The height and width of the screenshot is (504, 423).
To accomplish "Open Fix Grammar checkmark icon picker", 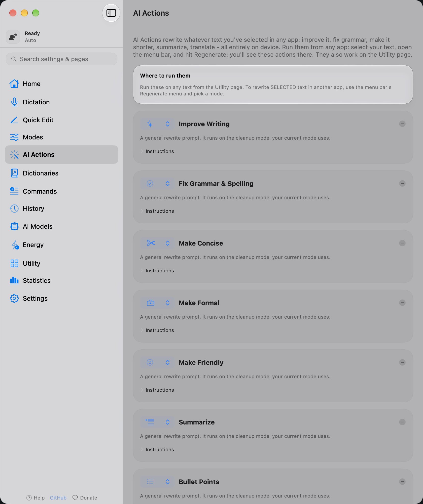I will (157, 183).
